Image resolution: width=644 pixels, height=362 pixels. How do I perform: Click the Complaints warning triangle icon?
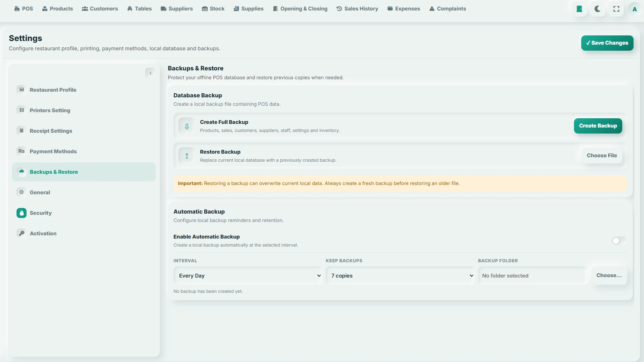coord(432,8)
